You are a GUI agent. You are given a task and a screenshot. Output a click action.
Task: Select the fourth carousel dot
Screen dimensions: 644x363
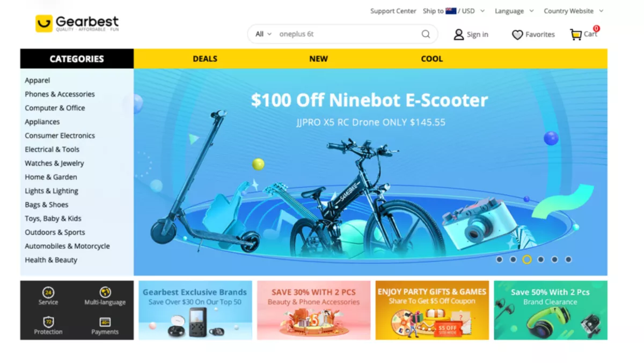tap(541, 260)
